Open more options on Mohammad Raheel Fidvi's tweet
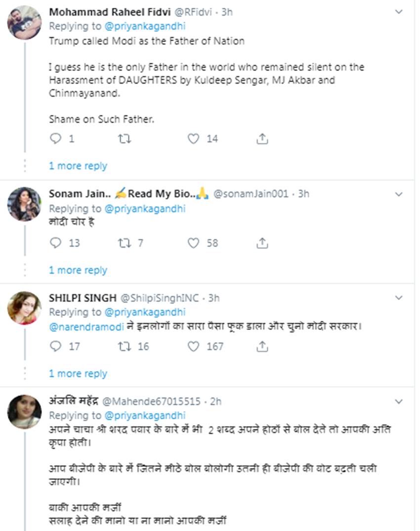This screenshot has width=420, height=531. tap(399, 12)
